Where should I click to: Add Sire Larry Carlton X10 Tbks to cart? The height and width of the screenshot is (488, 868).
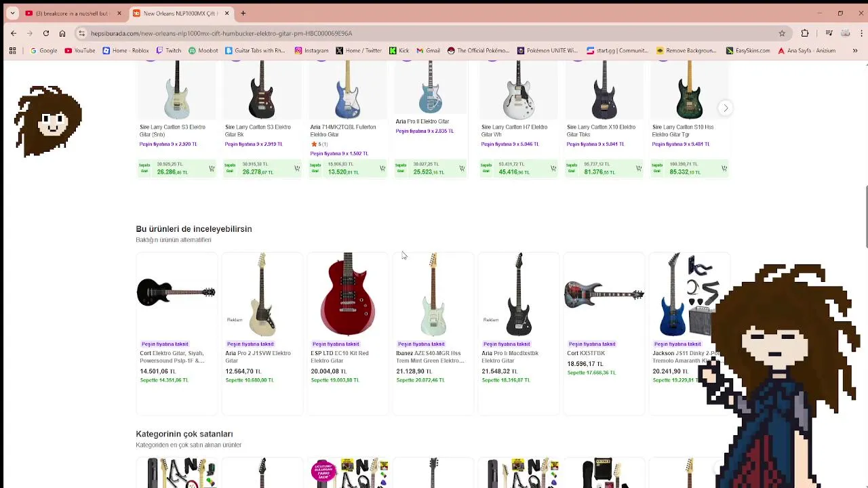click(639, 169)
